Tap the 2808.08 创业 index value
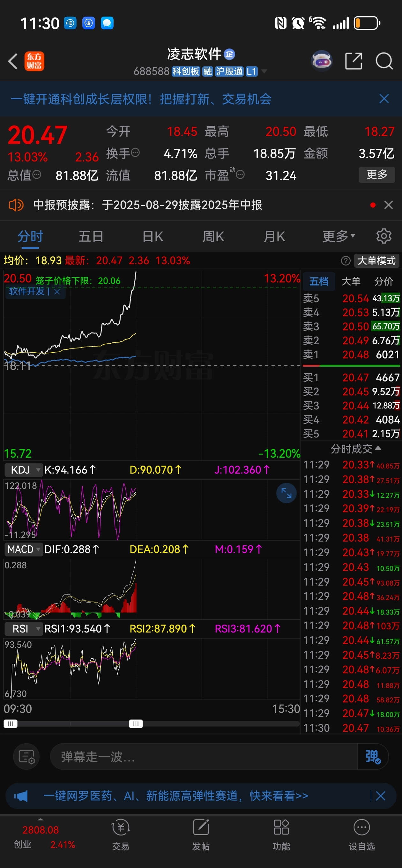Screen dimensions: 402x868 point(41,830)
